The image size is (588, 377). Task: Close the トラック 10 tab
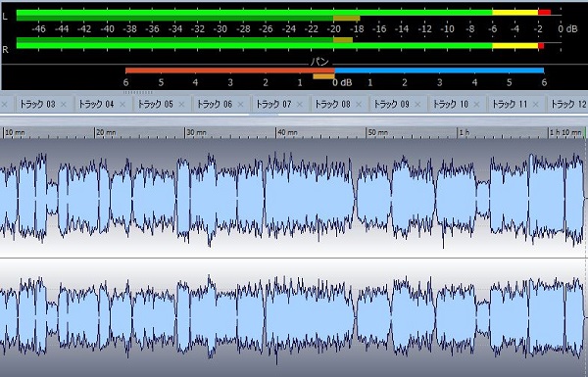pos(476,105)
